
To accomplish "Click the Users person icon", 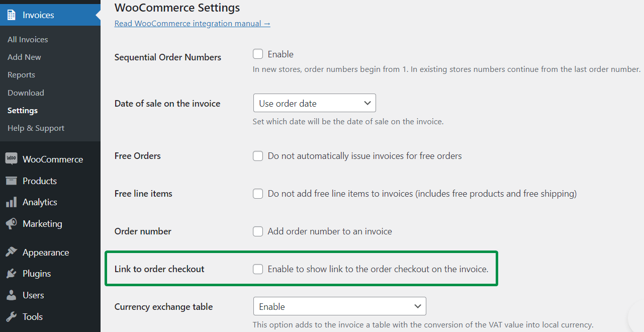I will (x=11, y=295).
